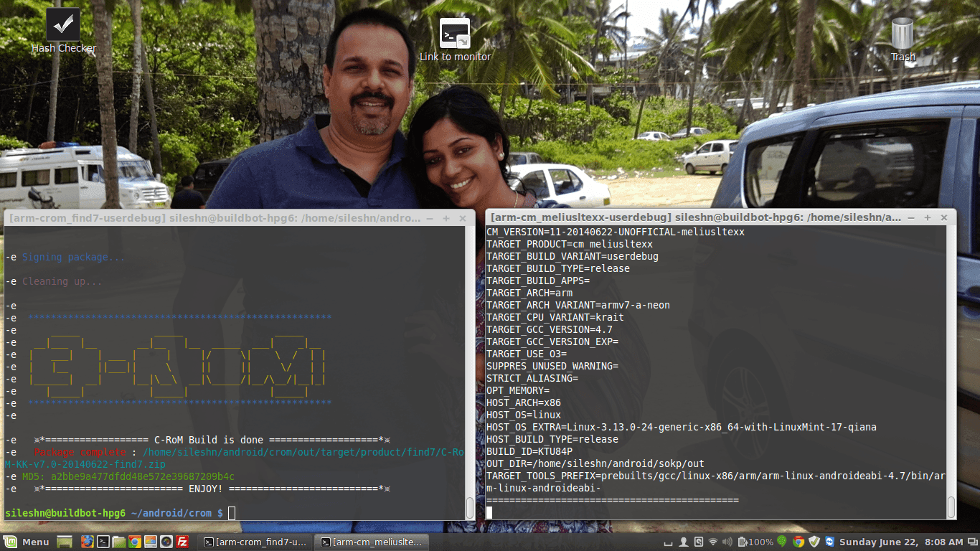Open the sound volume tray icon
The height and width of the screenshot is (551, 980).
727,542
